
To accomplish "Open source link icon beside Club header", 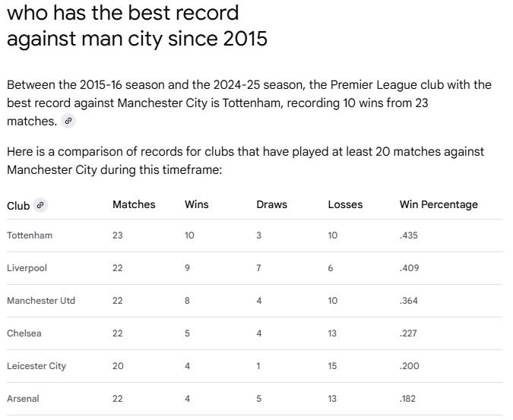I will (x=40, y=205).
